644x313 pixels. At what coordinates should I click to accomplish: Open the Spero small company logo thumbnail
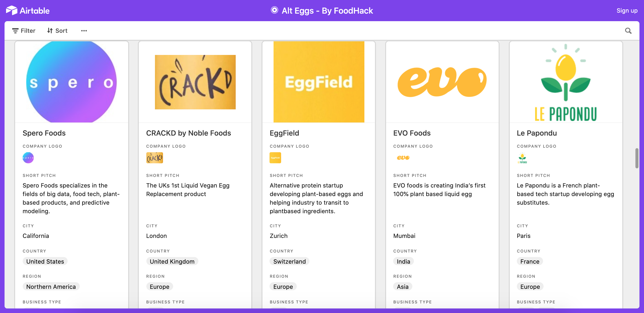(x=28, y=158)
